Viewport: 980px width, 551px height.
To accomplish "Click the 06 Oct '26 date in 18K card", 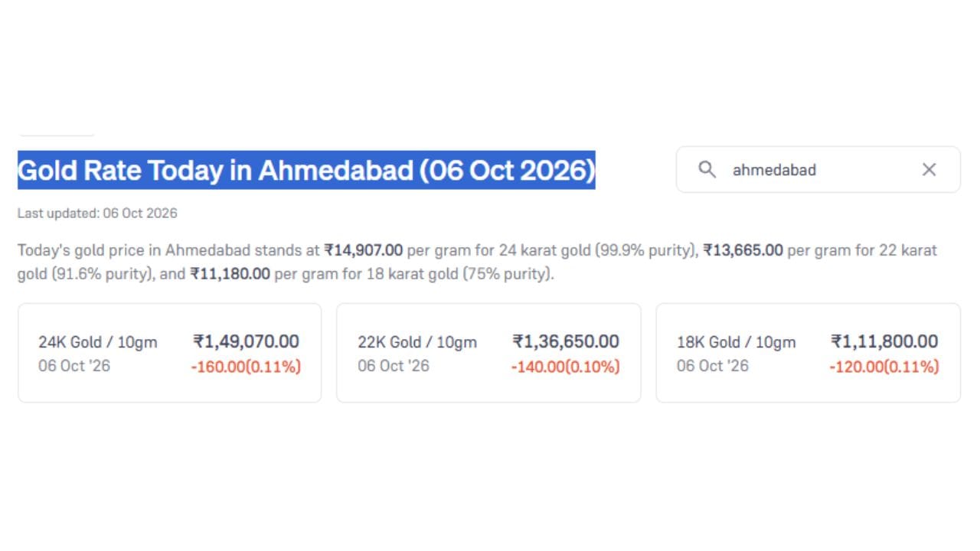I will pyautogui.click(x=712, y=366).
